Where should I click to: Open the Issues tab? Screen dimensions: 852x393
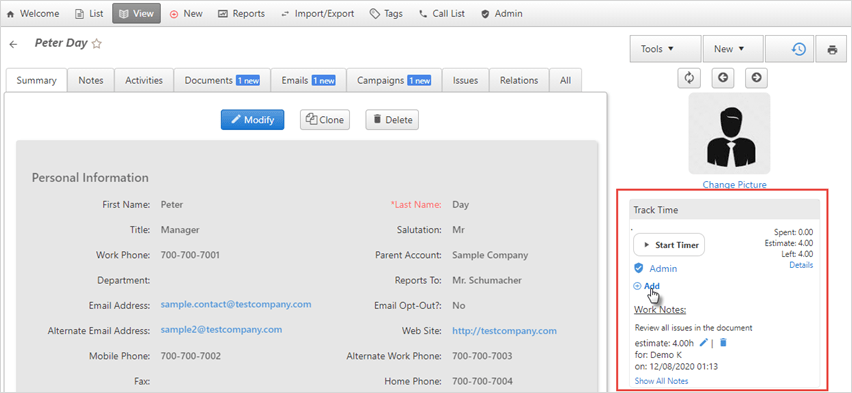466,80
